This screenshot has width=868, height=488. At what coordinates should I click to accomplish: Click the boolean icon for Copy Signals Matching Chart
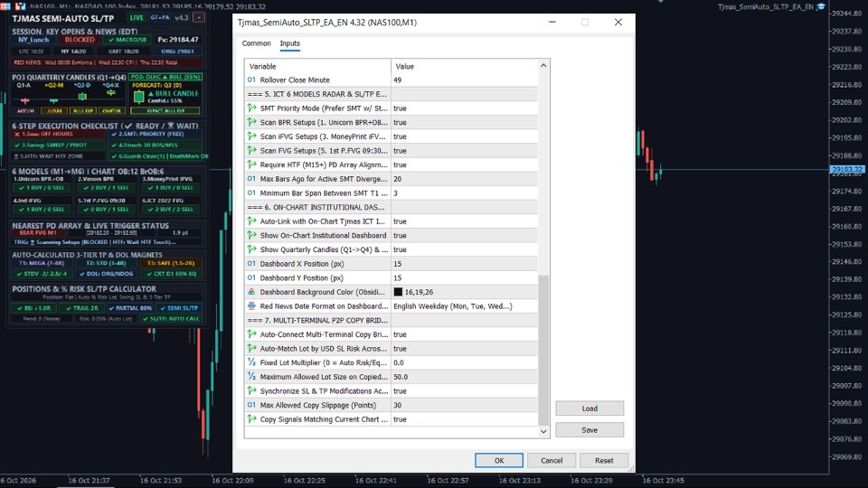[x=251, y=418]
